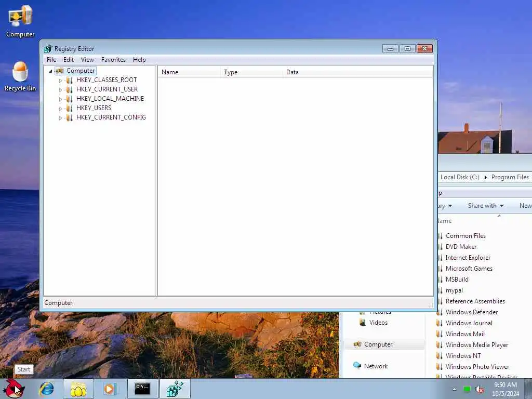Click the Windows NT folder icon
Screen dimensions: 532x399
440,355
